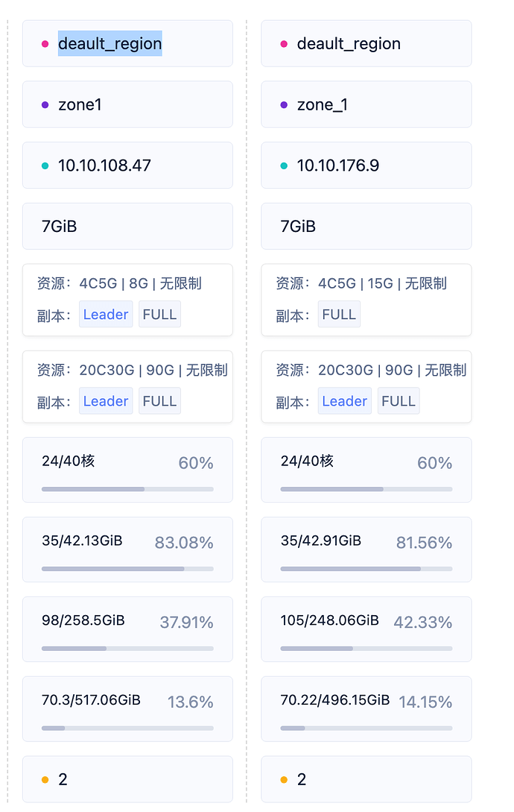This screenshot has width=514, height=812.
Task: Select the FULL tag in the 4C5G | 15G card
Action: 339,315
